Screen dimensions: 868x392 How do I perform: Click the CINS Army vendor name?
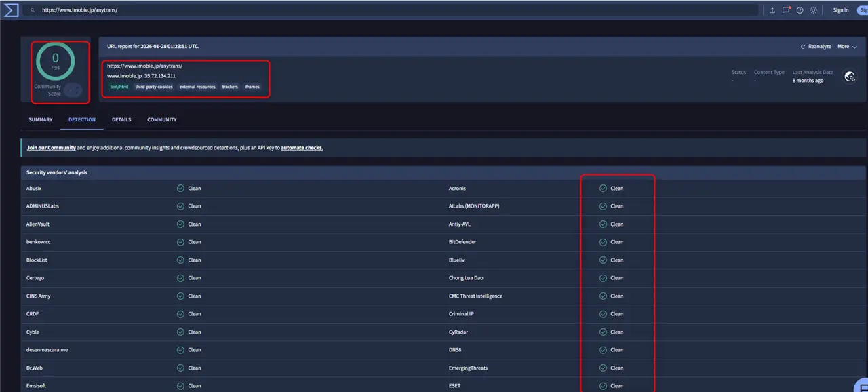coord(39,296)
